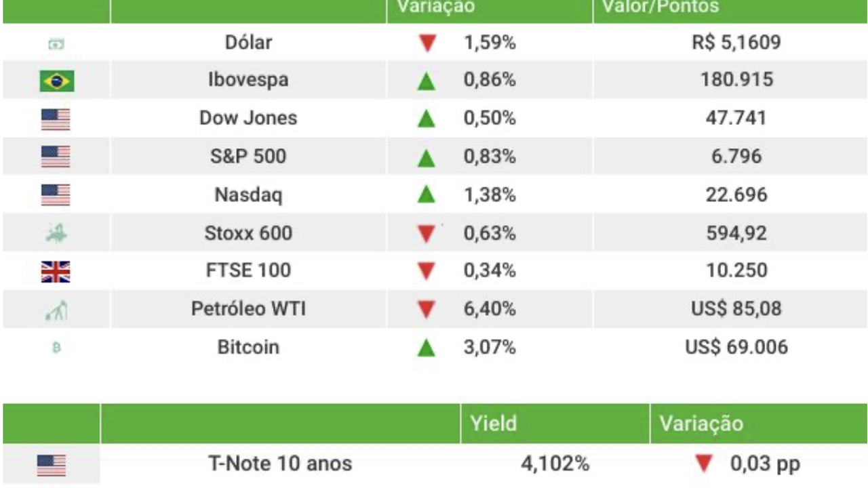Click the Bitcoin symbol icon
The width and height of the screenshot is (868, 488).
pos(56,348)
